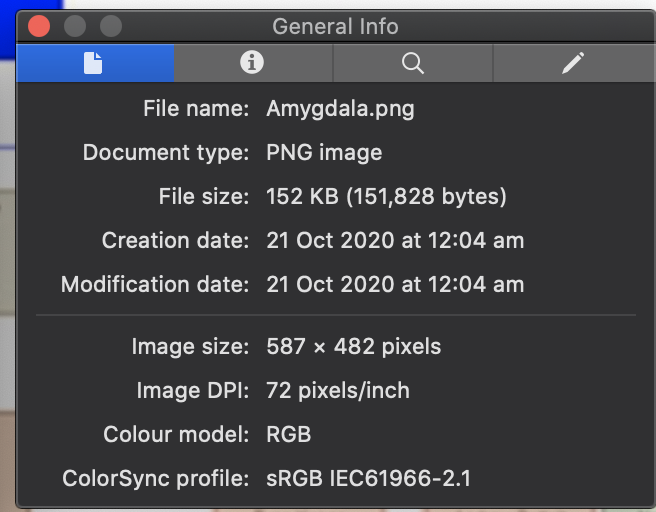Select the Creation date value text
The width and height of the screenshot is (656, 512).
395,241
